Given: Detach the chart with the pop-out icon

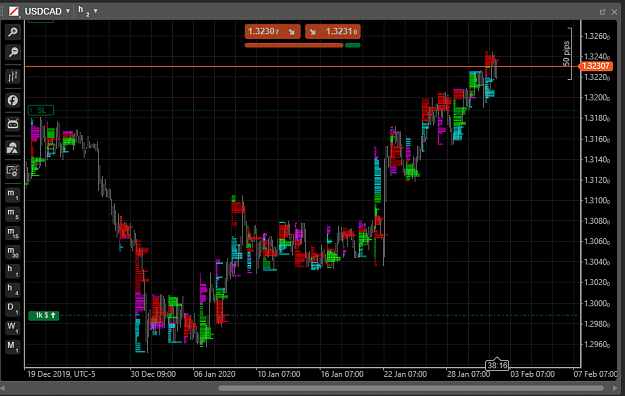Looking at the screenshot, I should tap(602, 12).
